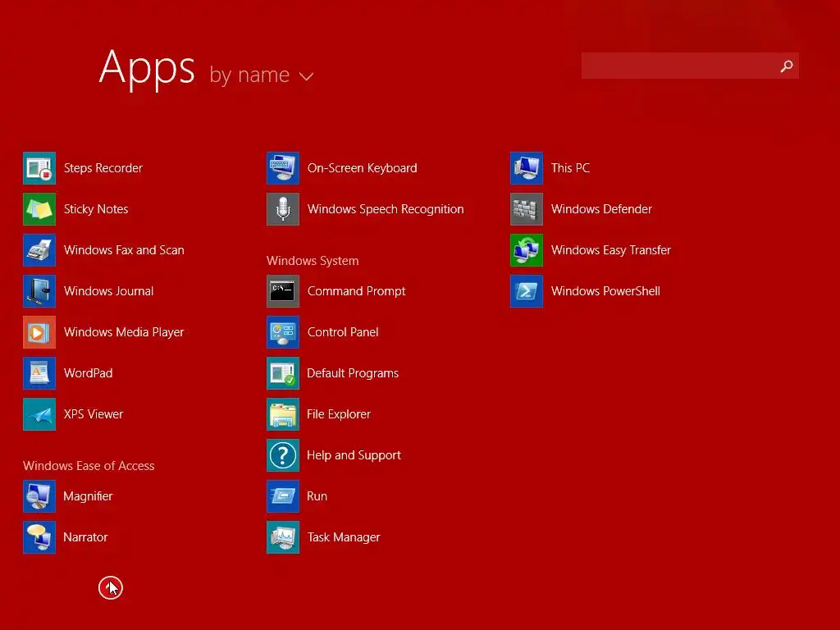Select the 'This PC' label
The height and width of the screenshot is (630, 840).
[x=571, y=168]
